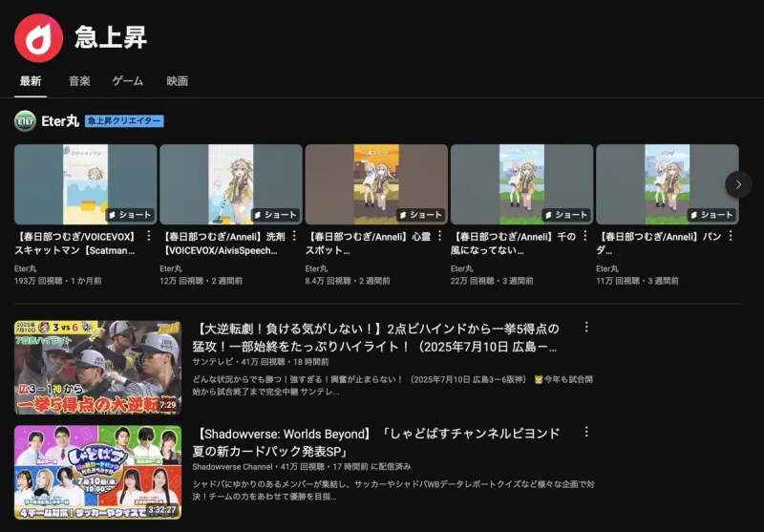Click the シャドバにゆかりのあるメンバー description text
This screenshot has height=532, width=764.
click(x=393, y=491)
